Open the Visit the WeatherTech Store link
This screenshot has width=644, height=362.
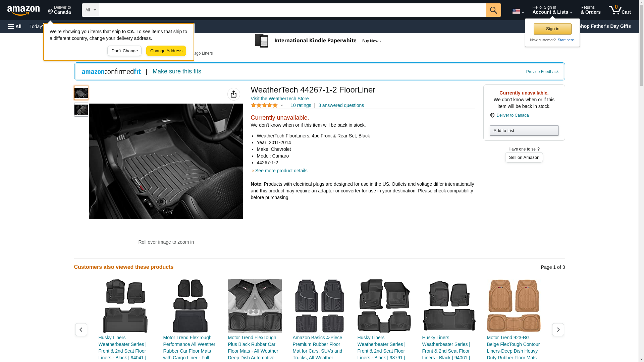pyautogui.click(x=279, y=99)
